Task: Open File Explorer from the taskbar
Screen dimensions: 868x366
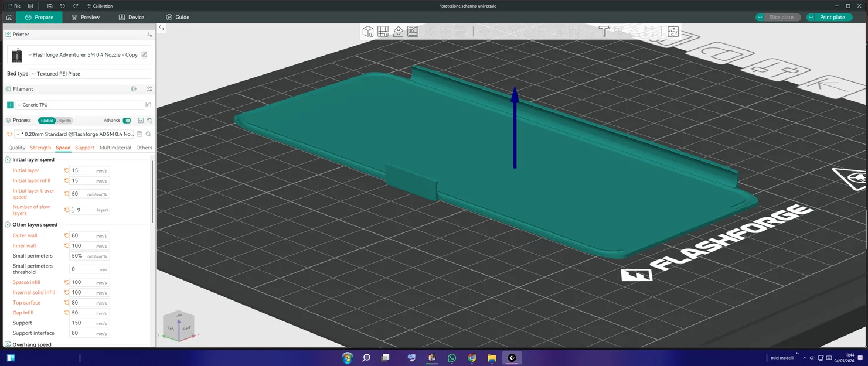Action: click(492, 358)
